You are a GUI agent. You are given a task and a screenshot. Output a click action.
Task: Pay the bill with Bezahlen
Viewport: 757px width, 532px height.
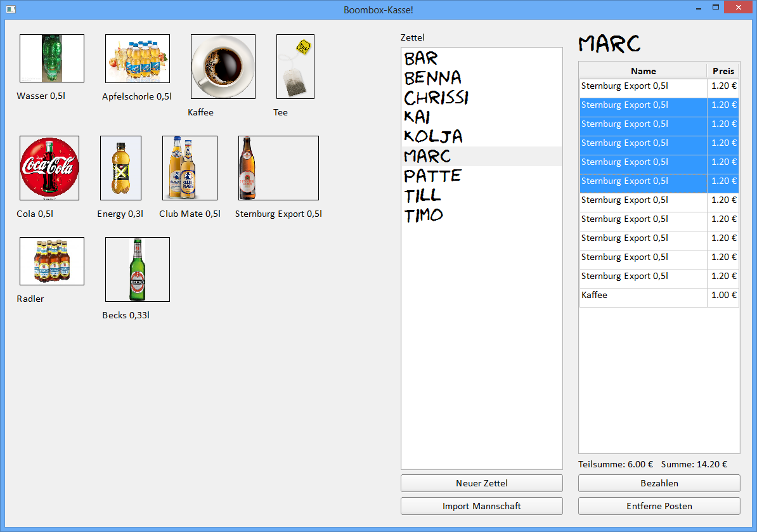659,483
